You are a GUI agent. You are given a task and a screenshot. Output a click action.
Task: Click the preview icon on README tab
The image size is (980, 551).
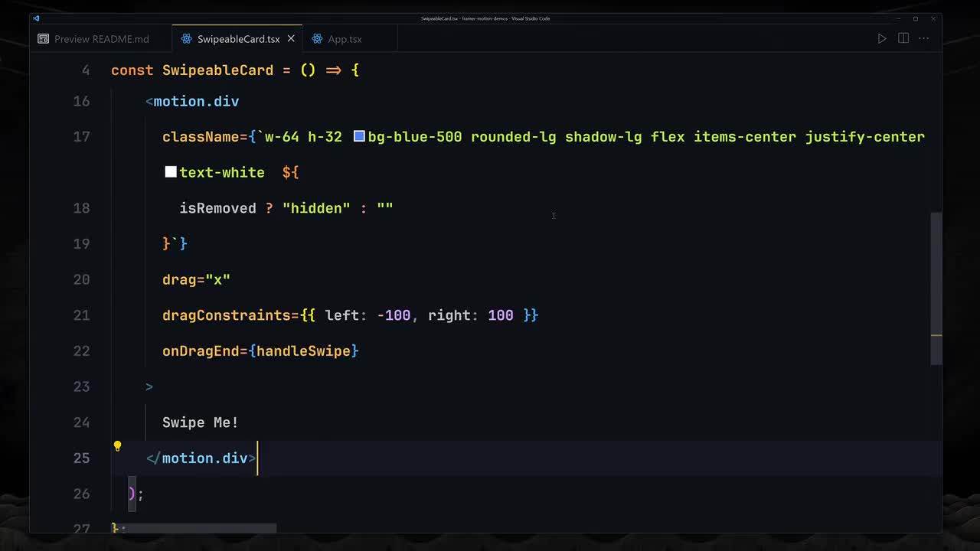click(x=43, y=39)
